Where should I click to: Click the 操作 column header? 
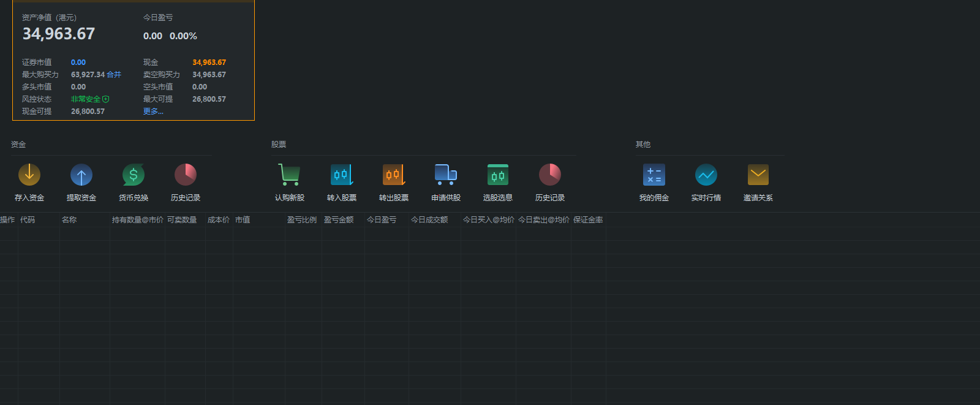(x=7, y=220)
